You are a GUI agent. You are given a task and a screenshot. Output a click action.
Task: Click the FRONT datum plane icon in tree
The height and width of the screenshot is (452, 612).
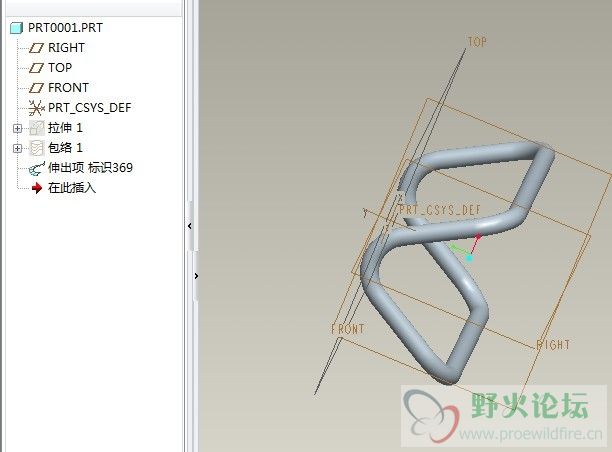36,88
